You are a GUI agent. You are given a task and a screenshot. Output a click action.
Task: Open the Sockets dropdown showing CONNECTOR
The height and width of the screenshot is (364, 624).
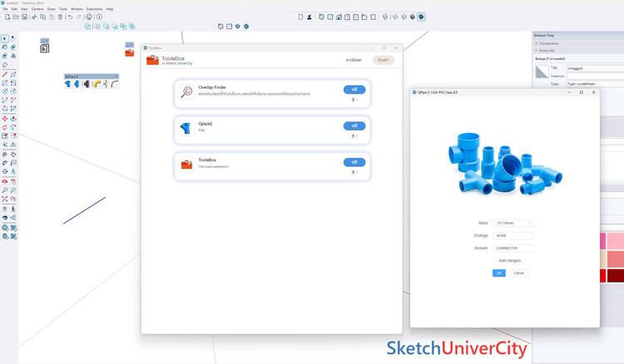(x=513, y=248)
